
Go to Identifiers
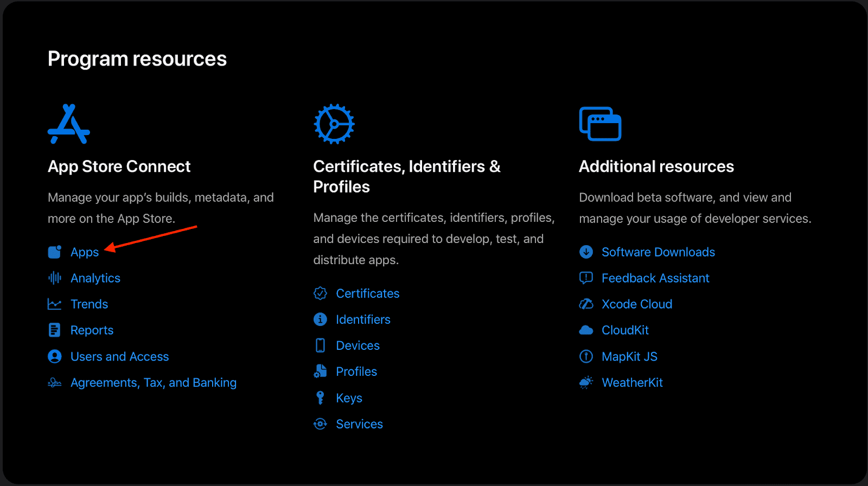[x=363, y=319]
